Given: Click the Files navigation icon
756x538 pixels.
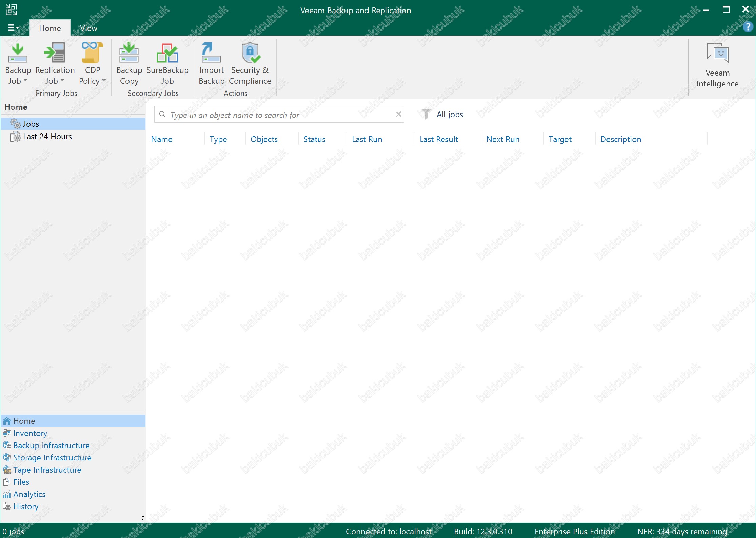Looking at the screenshot, I should [x=7, y=482].
